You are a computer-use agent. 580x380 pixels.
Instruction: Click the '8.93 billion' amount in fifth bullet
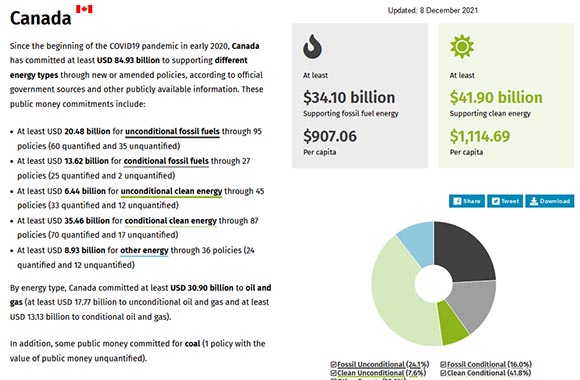85,250
